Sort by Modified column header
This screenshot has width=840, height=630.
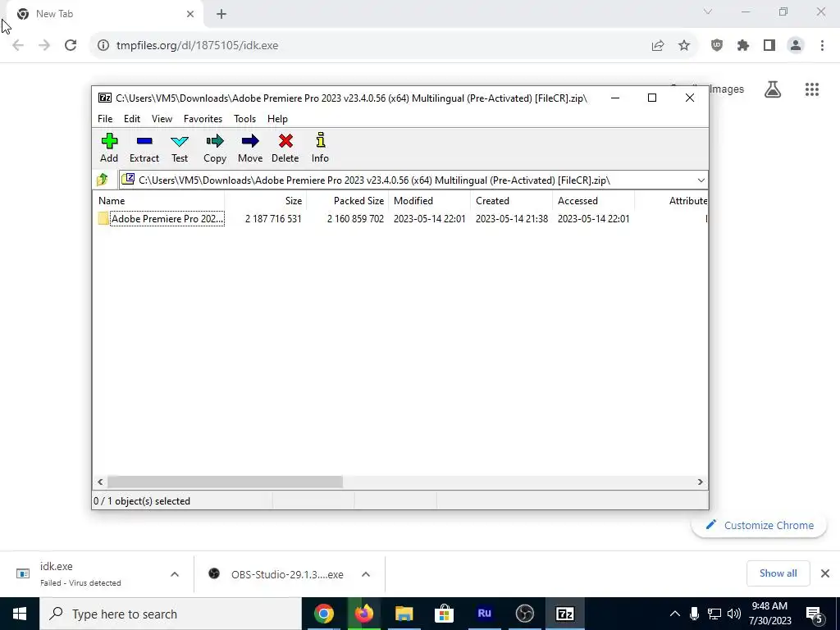(x=430, y=201)
